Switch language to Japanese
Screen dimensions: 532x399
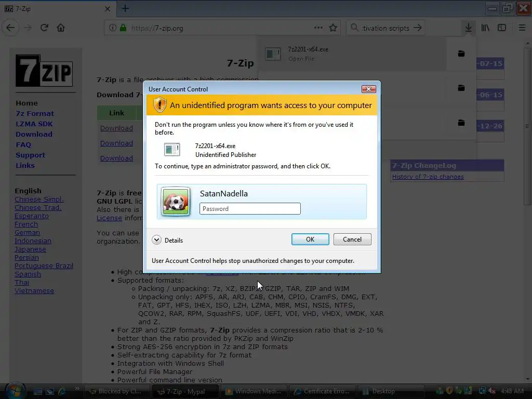click(30, 249)
